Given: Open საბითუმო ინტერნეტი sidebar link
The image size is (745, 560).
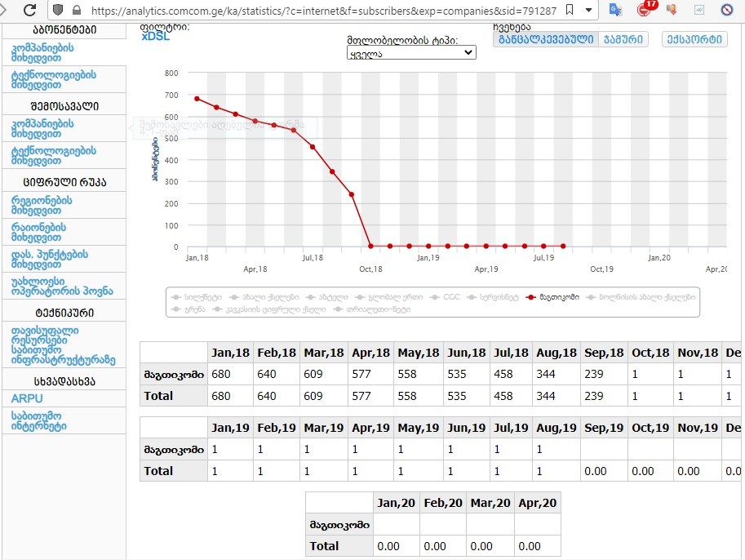Looking at the screenshot, I should click(x=38, y=420).
